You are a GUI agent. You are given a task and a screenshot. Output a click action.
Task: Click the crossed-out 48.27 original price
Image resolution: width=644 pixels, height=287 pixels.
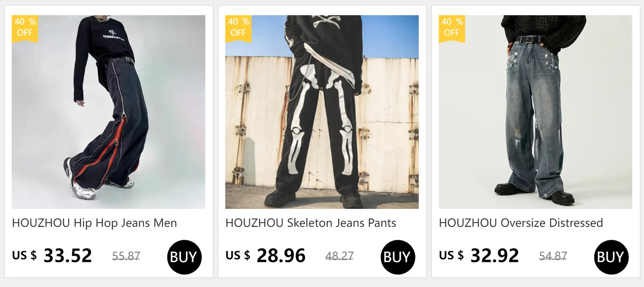tap(339, 256)
